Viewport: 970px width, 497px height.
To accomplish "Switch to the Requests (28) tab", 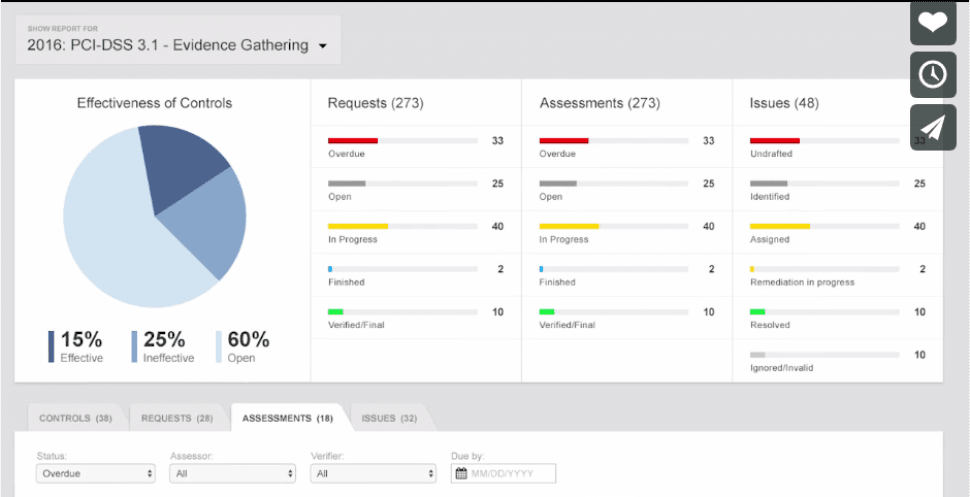I will click(x=177, y=418).
